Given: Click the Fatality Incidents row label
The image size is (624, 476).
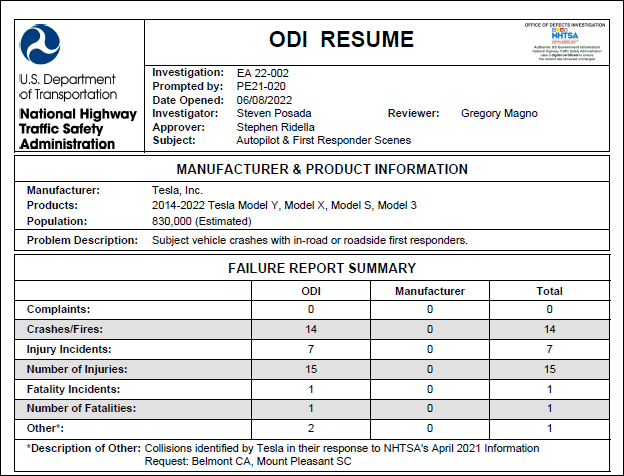Looking at the screenshot, I should 73,389.
